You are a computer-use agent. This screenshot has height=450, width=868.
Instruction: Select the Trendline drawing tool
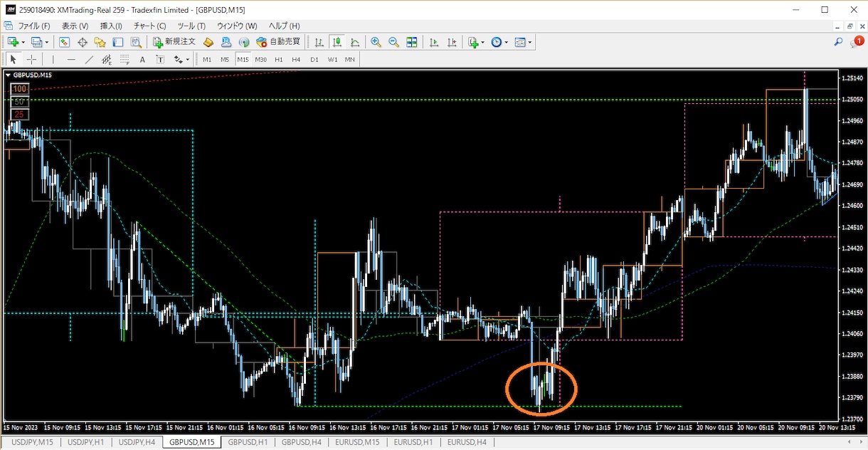pyautogui.click(x=89, y=60)
